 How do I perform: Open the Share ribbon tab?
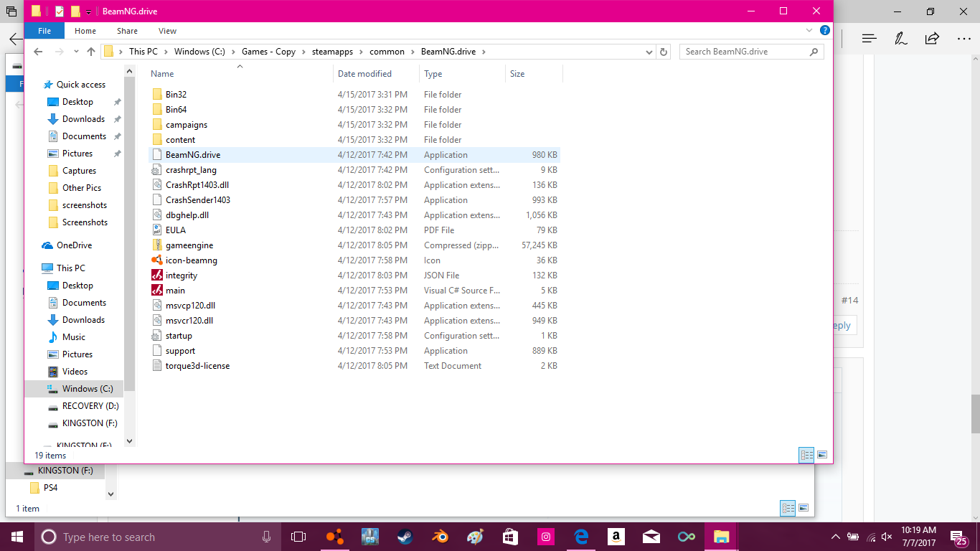click(x=127, y=31)
